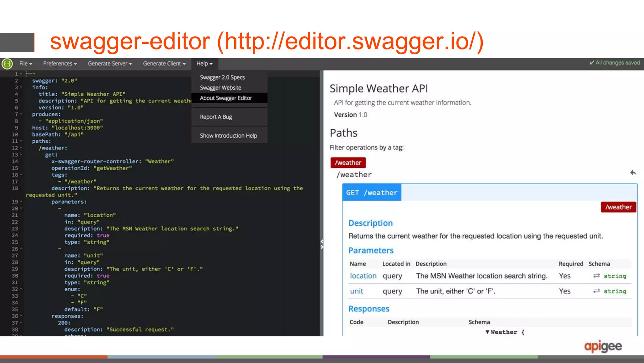Click the unit parameter name

pos(357,291)
